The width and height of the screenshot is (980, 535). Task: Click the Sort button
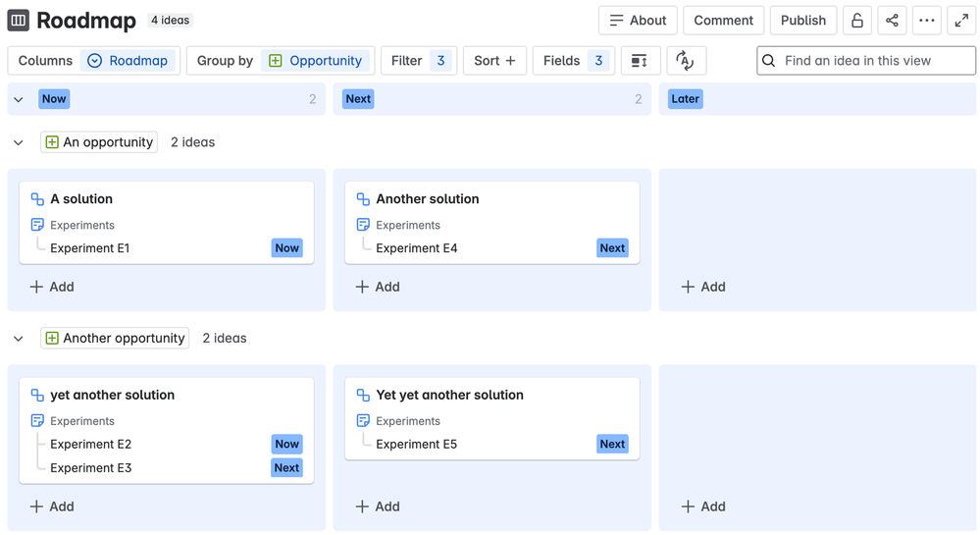494,61
